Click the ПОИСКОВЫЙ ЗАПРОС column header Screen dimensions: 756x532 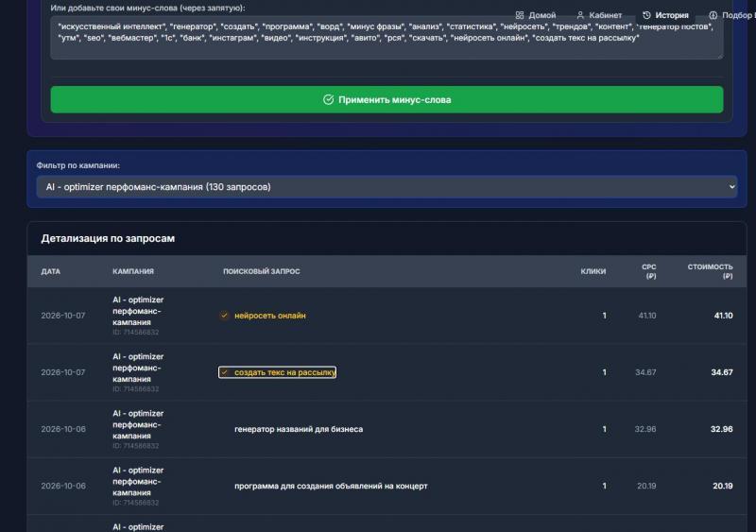coord(262,271)
